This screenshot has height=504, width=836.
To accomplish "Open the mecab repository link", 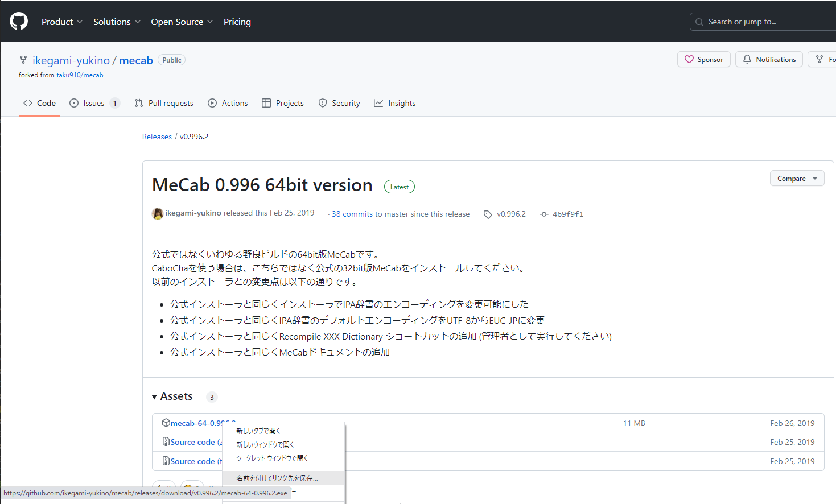I will 136,60.
